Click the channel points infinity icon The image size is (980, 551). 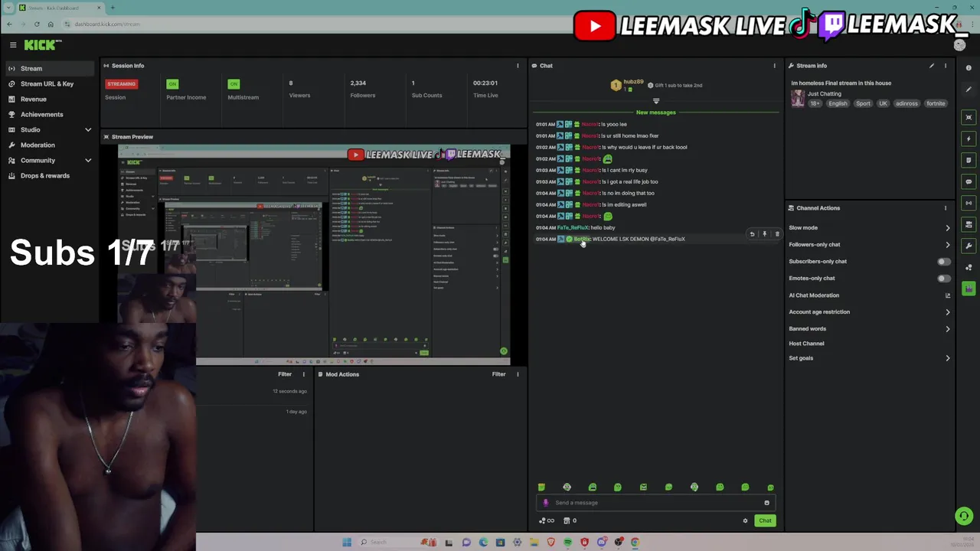547,521
